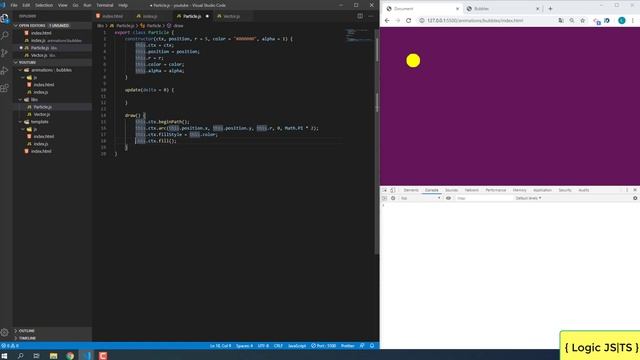Image resolution: width=640 pixels, height=360 pixels.
Task: Open the Search view in activity bar
Action: (5, 36)
